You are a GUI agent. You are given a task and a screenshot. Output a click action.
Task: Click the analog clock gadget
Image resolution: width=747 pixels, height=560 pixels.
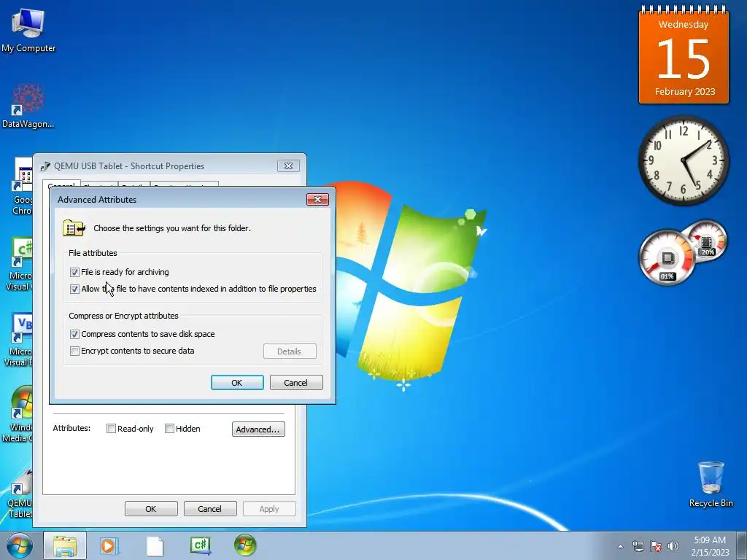[x=684, y=160]
